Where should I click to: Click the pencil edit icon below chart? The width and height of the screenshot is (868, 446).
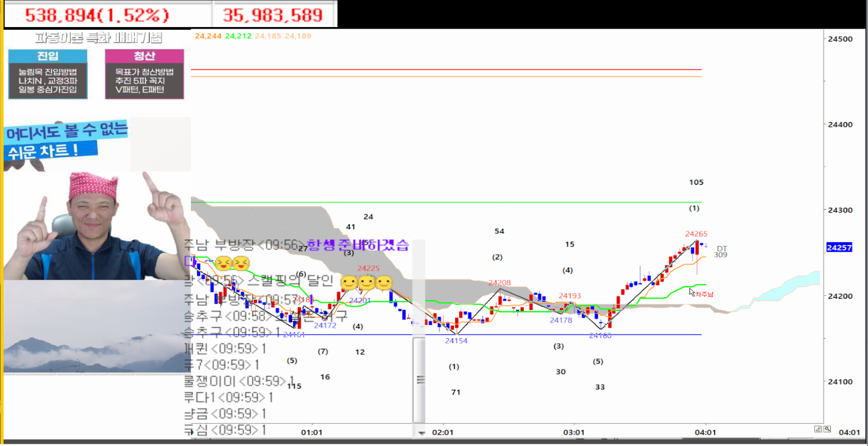pos(818,429)
